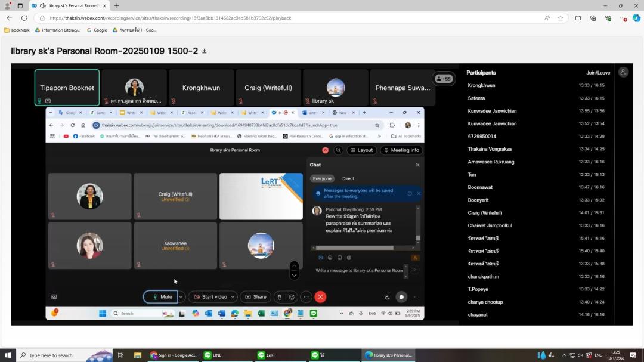Select the library sk participant tile
Image resolution: width=644 pixels, height=362 pixels.
pos(336,88)
